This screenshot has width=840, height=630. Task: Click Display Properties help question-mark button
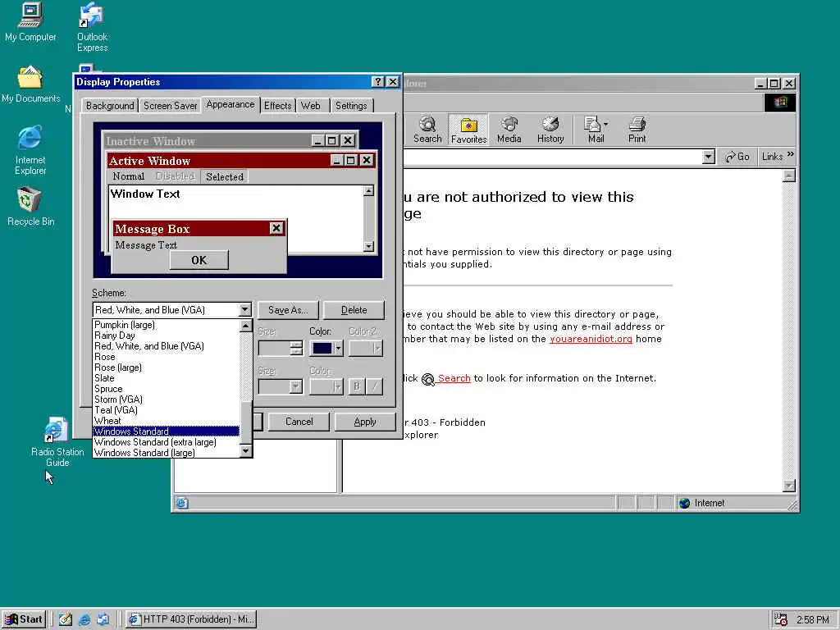click(377, 81)
